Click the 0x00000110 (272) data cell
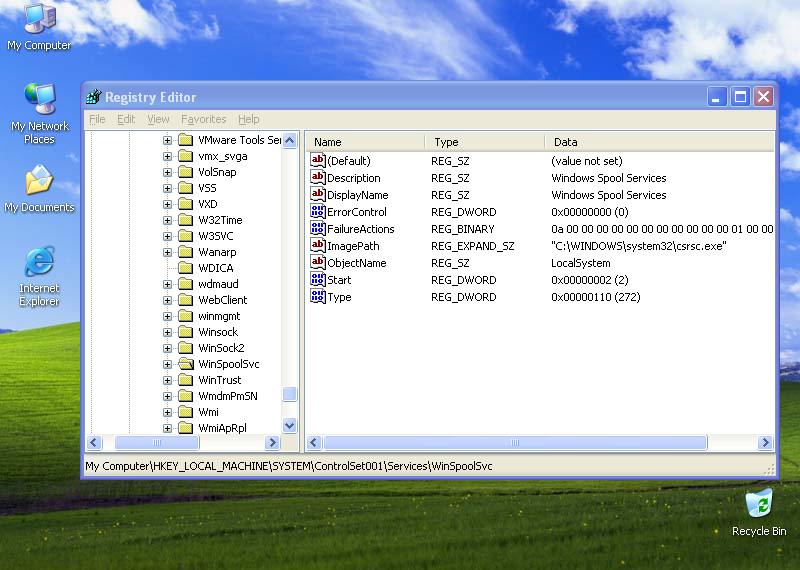 tap(595, 297)
